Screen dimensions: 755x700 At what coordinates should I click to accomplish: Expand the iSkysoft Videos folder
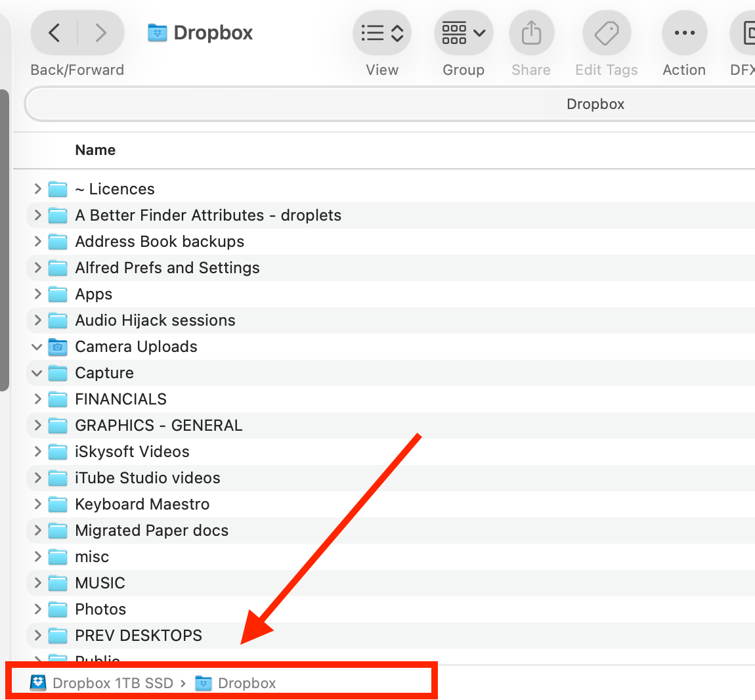coord(37,451)
